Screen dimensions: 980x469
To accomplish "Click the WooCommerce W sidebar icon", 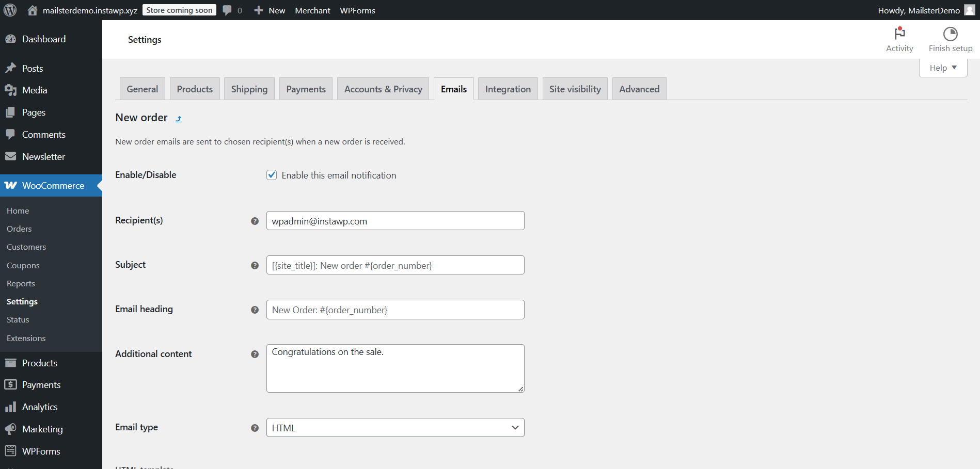I will tap(11, 185).
